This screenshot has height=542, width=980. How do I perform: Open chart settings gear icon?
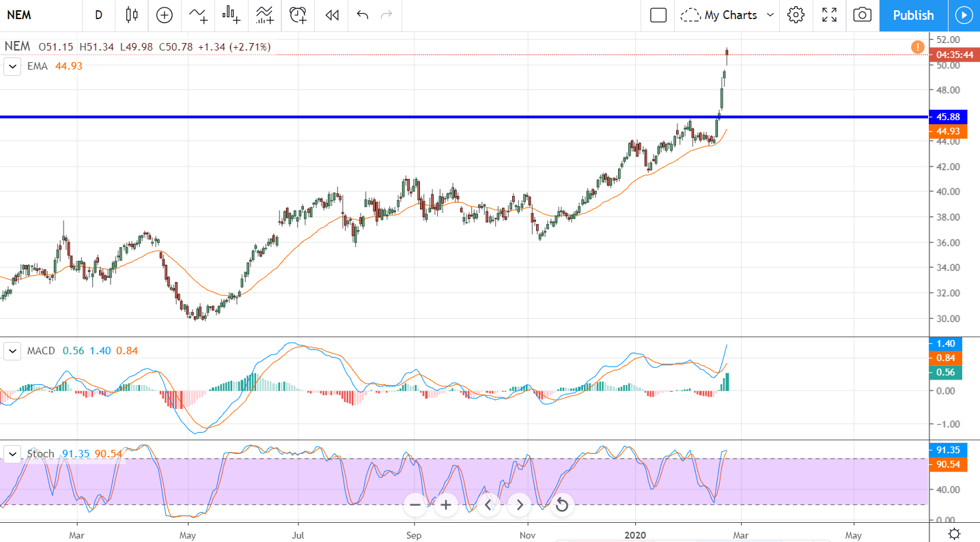pos(795,15)
